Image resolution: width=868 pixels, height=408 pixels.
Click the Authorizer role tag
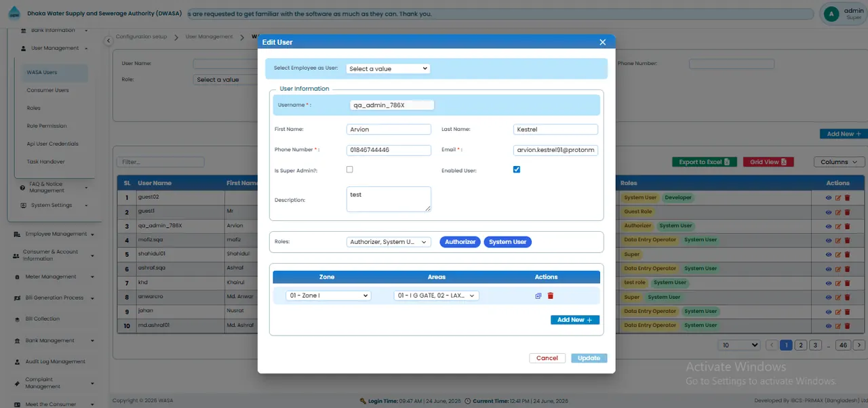460,242
